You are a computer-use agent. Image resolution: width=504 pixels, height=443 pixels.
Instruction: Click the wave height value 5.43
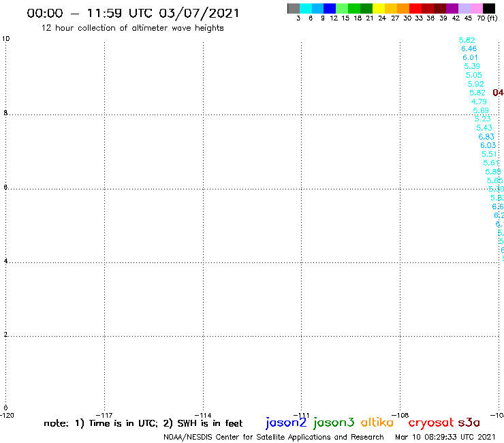click(484, 127)
